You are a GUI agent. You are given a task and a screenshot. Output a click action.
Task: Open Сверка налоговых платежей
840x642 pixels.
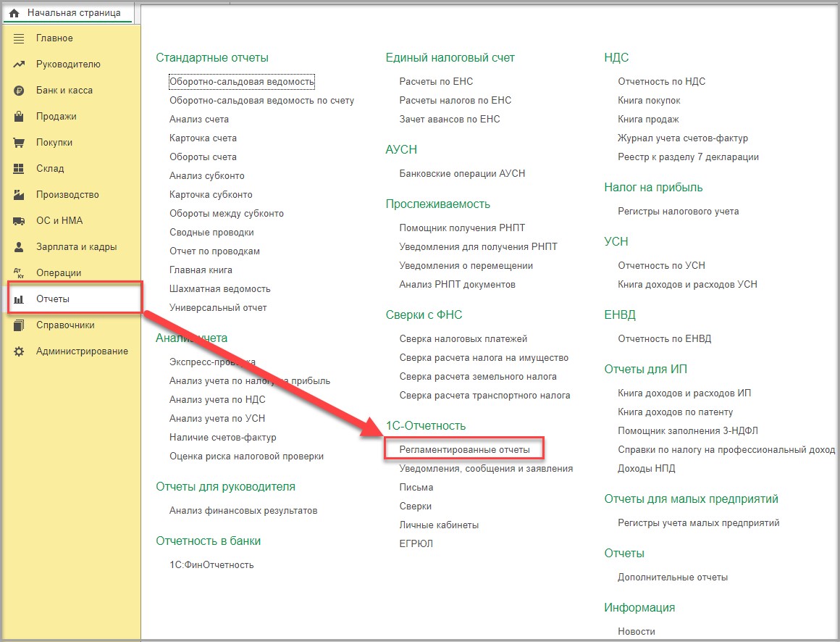pos(463,338)
